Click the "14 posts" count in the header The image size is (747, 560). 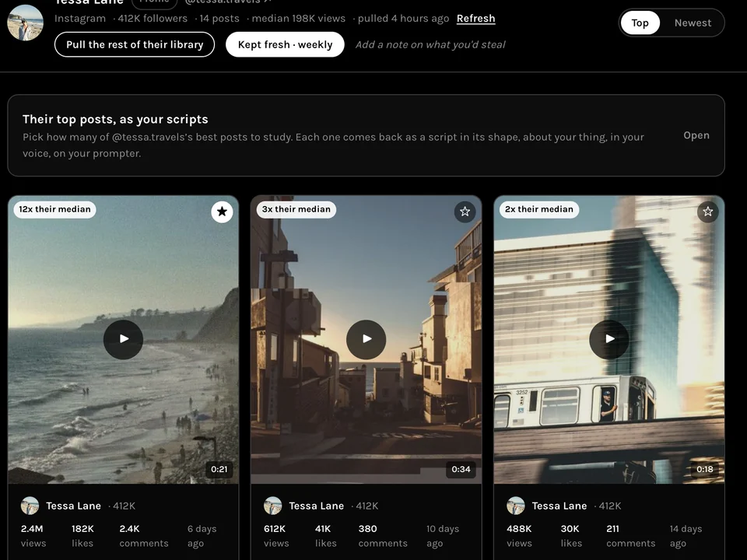(219, 19)
